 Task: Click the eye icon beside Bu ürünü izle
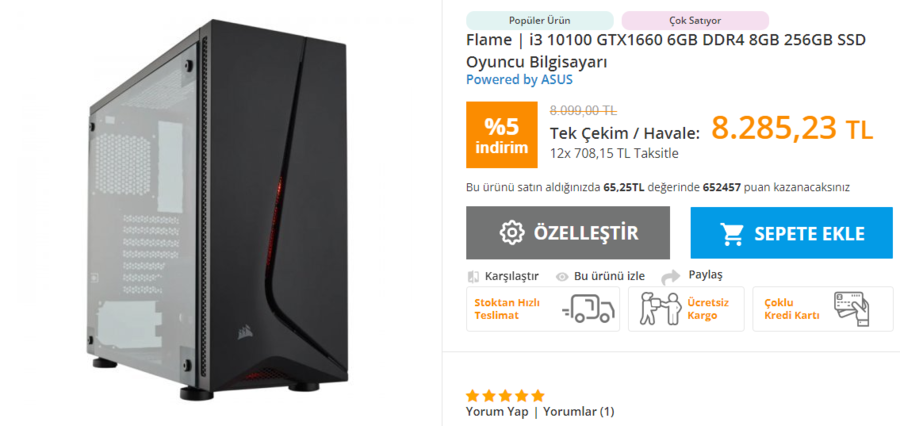click(562, 277)
